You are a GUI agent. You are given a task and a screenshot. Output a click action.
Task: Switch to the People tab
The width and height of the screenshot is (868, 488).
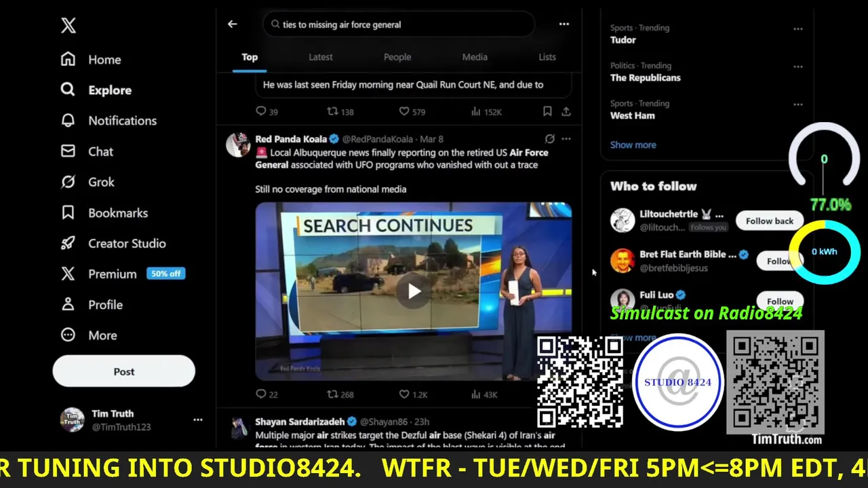click(x=397, y=57)
